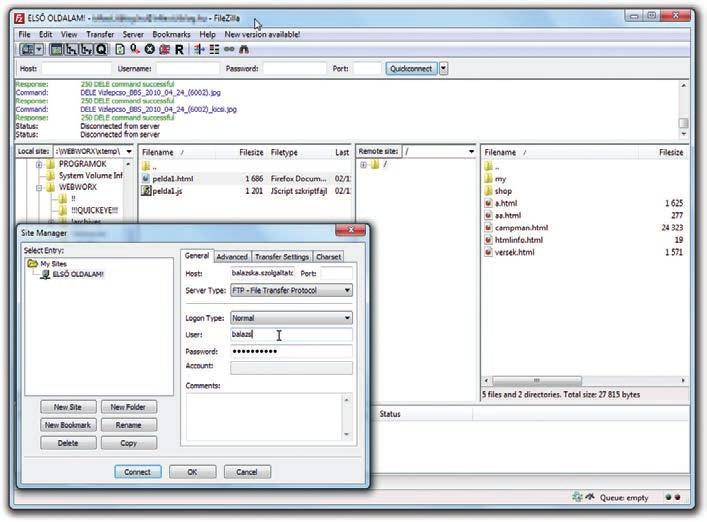The height and width of the screenshot is (522, 707).
Task: Toggle remote directory tree toolbar icon
Action: (86, 50)
